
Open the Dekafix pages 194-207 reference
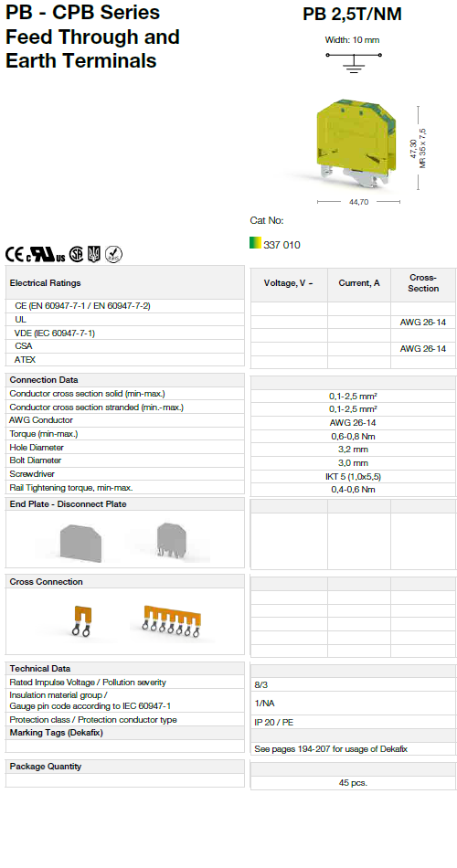(x=331, y=749)
